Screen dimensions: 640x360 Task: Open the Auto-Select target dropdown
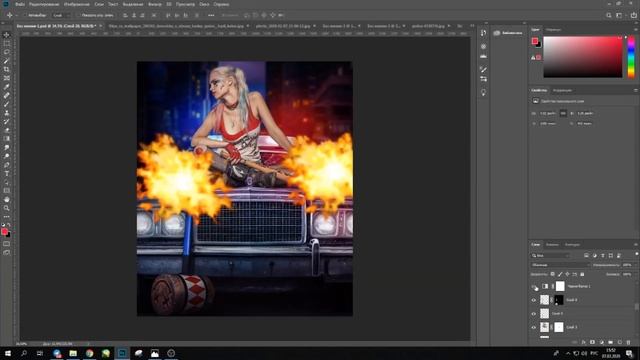[62, 15]
